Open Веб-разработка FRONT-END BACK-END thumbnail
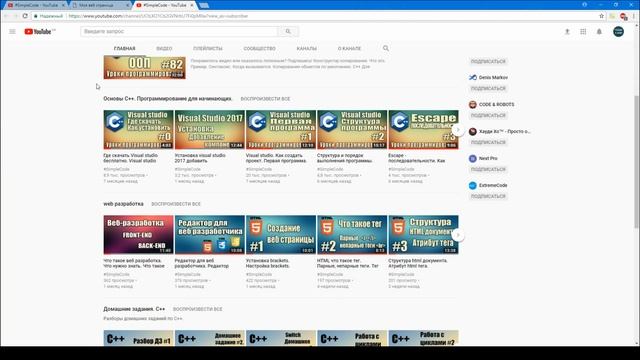The image size is (640, 360). (138, 235)
